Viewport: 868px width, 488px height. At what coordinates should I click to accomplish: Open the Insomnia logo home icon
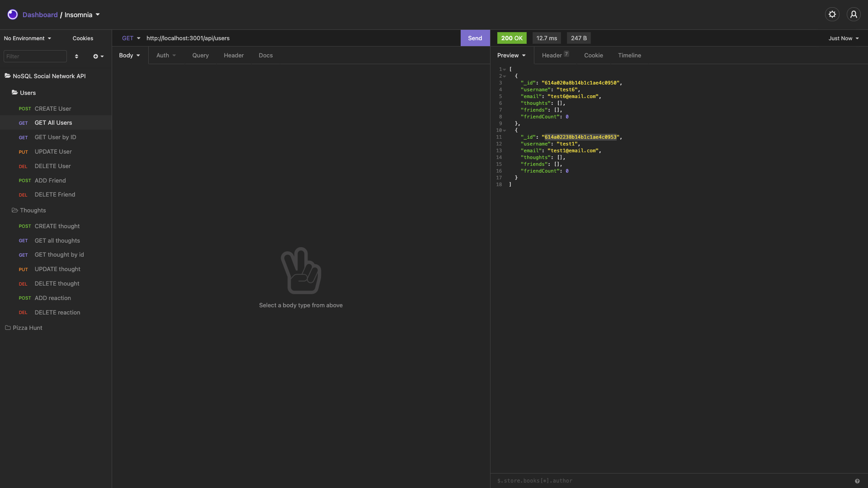[x=12, y=14]
